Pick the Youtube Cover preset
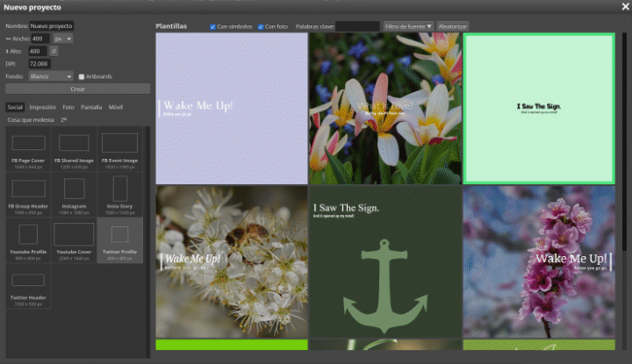This screenshot has height=364, width=632. (x=74, y=240)
